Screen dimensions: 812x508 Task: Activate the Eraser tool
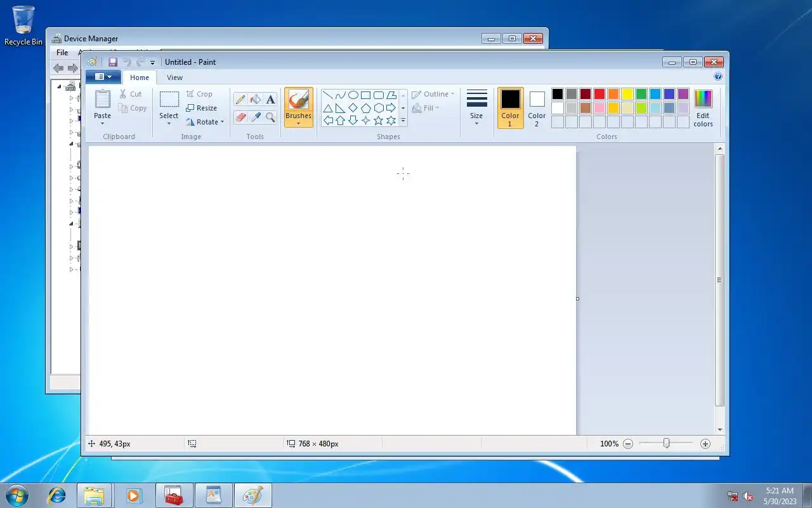click(240, 117)
